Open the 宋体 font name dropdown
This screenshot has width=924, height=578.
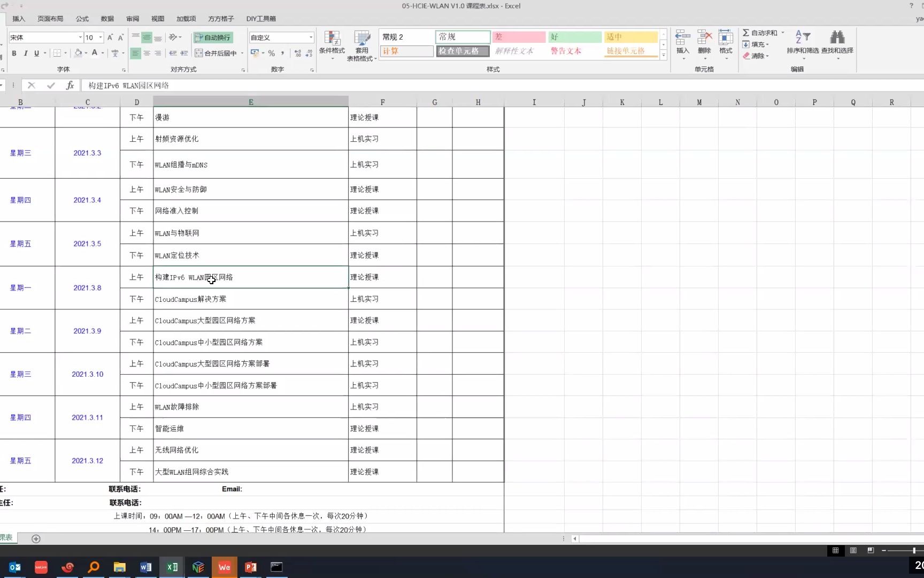coord(80,37)
